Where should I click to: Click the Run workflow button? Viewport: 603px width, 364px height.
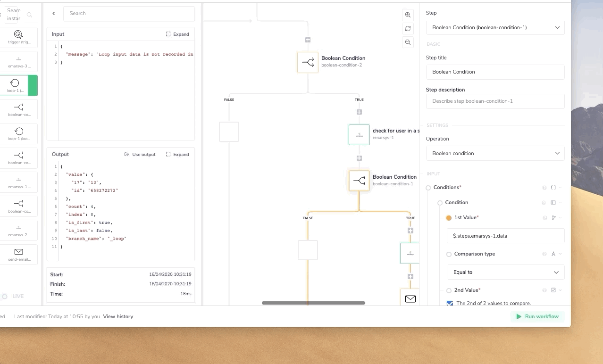tap(537, 316)
